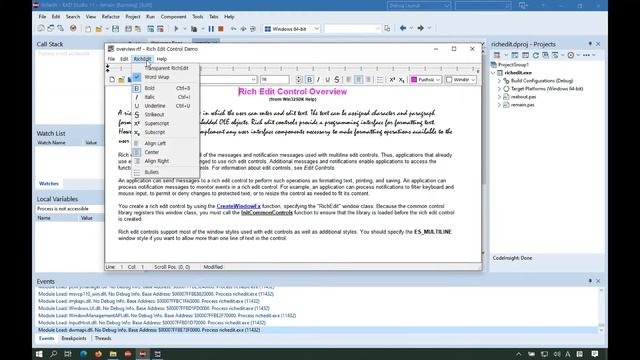Open the three-dots options in Projects toolbar

(x=586, y=55)
